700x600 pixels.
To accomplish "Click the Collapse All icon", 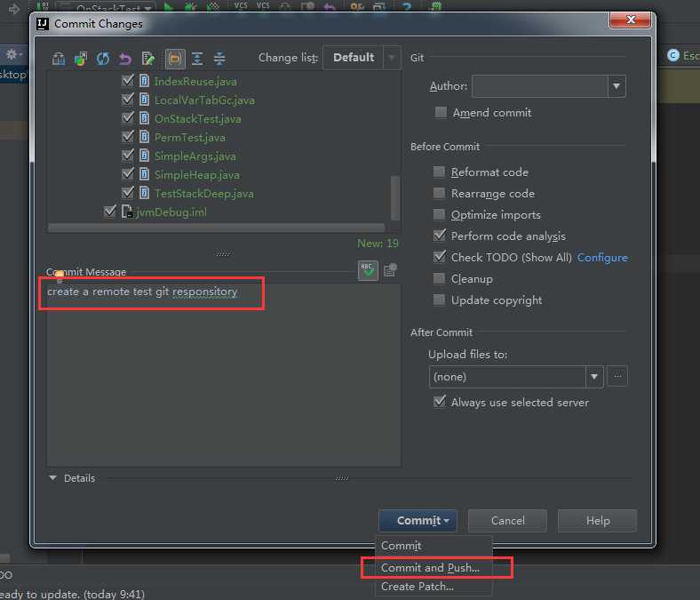I will click(x=219, y=59).
